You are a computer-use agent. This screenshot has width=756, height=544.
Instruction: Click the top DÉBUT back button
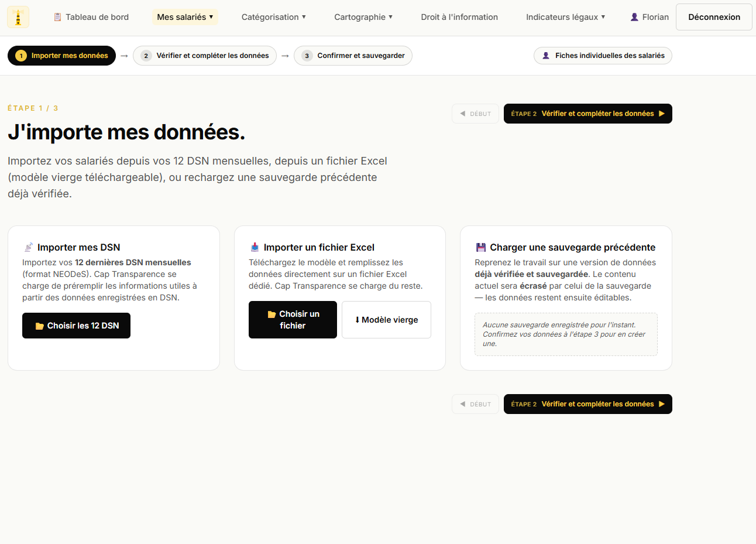pyautogui.click(x=475, y=114)
